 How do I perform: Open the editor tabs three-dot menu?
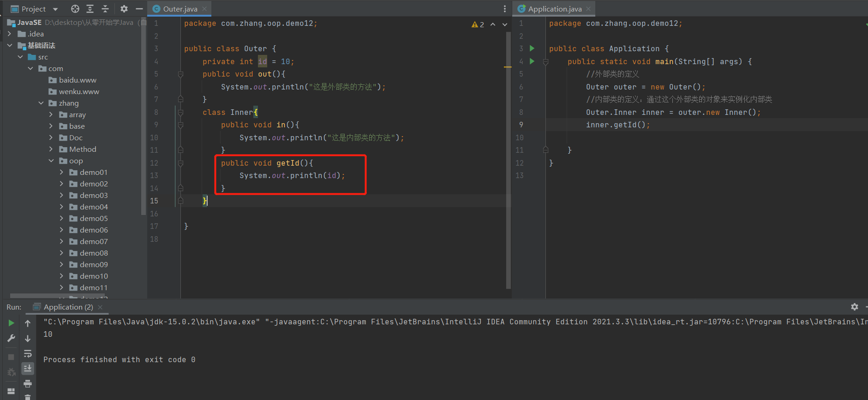505,9
